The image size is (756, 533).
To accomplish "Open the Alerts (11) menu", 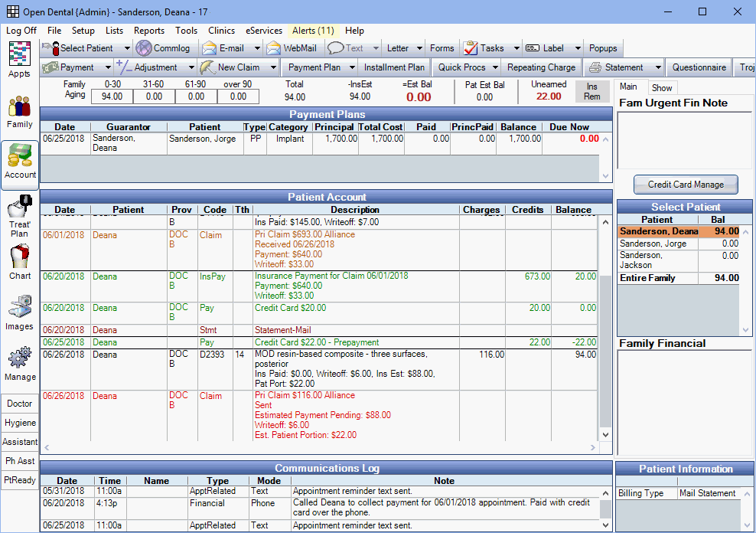I will point(313,31).
